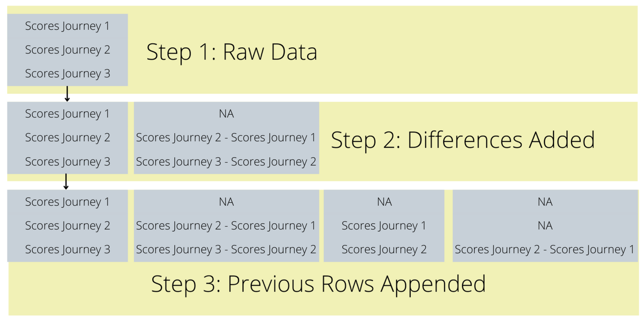Image resolution: width=644 pixels, height=322 pixels.
Task: Click 'Scores Journey 2 - Scores Journey 1' in Step 3's last column
Action: tap(545, 249)
